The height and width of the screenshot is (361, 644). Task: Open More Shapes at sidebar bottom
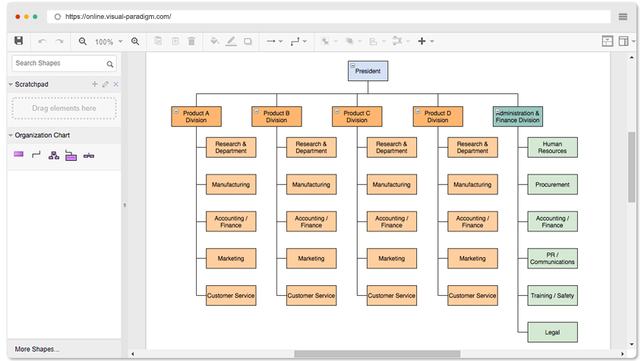point(37,349)
